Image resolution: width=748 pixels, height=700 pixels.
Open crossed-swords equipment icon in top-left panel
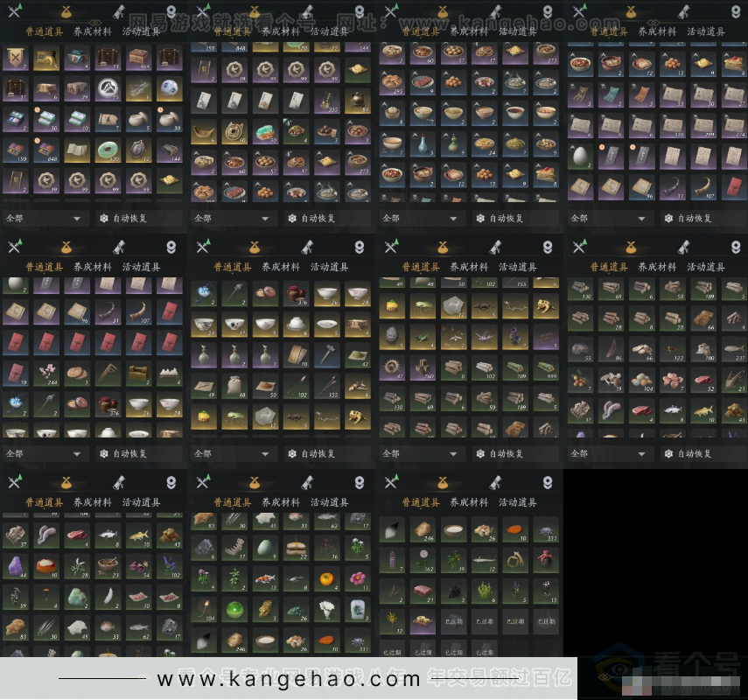pyautogui.click(x=14, y=11)
